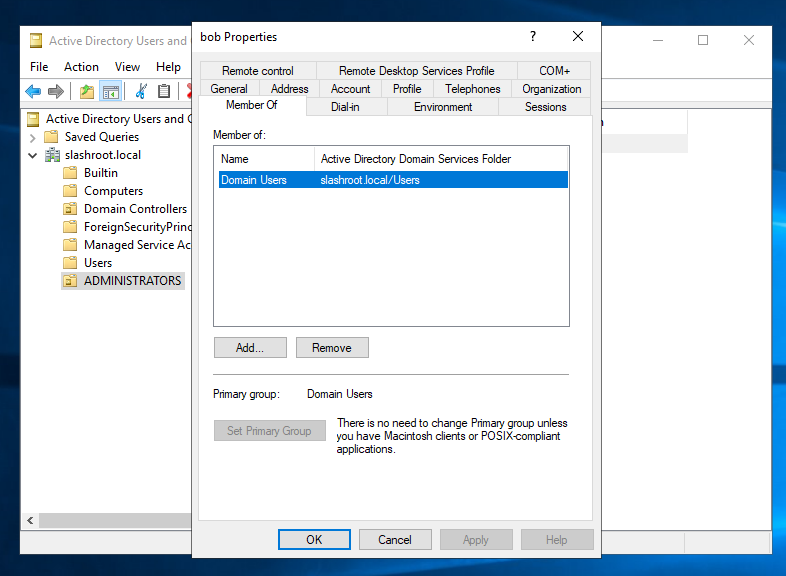Click the Forward arrow in toolbar
The image size is (786, 576).
click(56, 92)
